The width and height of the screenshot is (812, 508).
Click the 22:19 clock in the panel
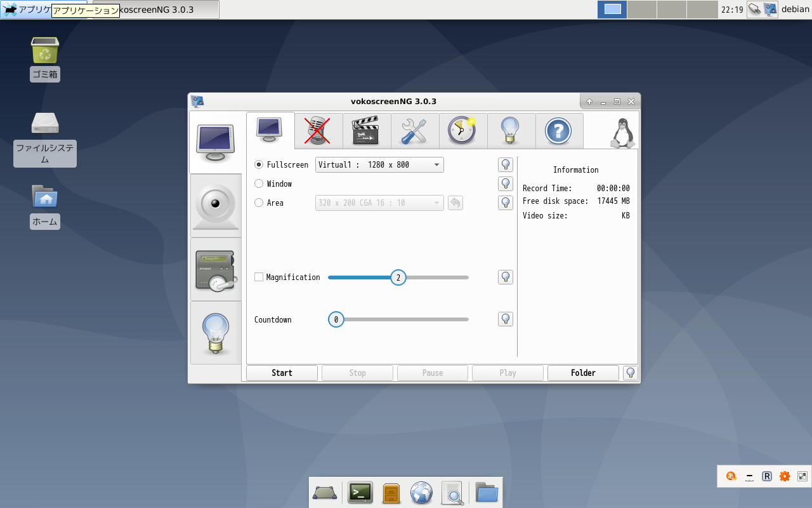point(732,10)
